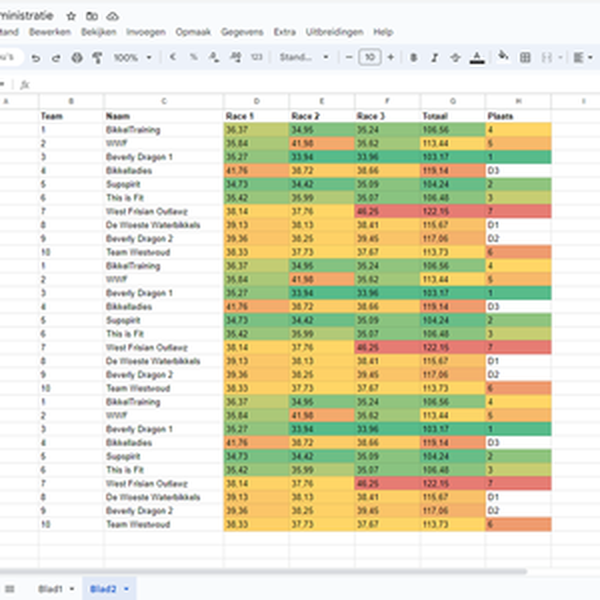This screenshot has height=600, width=600.
Task: Open the Uitbreidingen menu
Action: pos(334,32)
